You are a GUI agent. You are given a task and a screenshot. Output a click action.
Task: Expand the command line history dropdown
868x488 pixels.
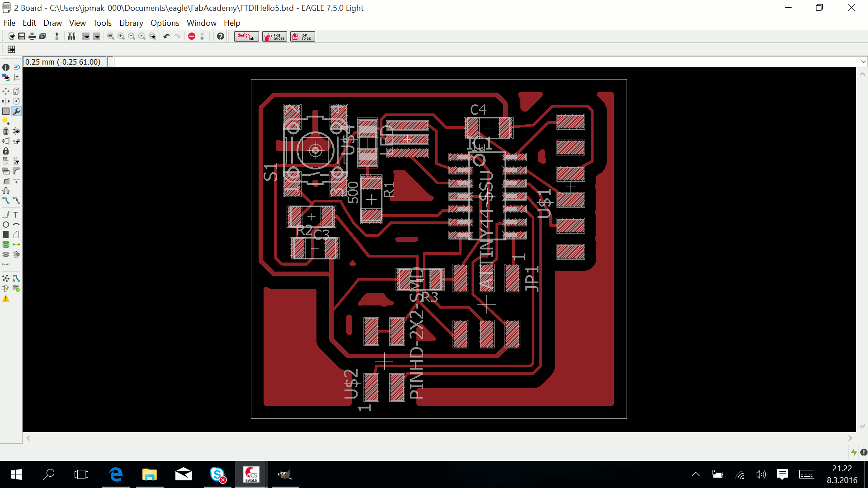863,62
